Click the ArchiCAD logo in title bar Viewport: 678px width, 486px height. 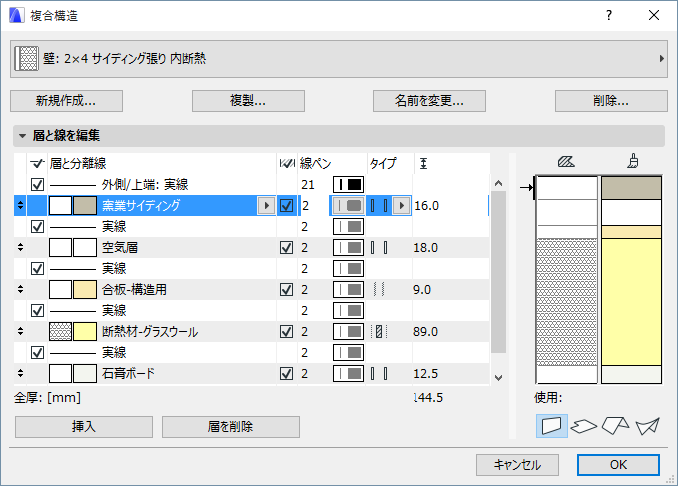click(x=16, y=16)
